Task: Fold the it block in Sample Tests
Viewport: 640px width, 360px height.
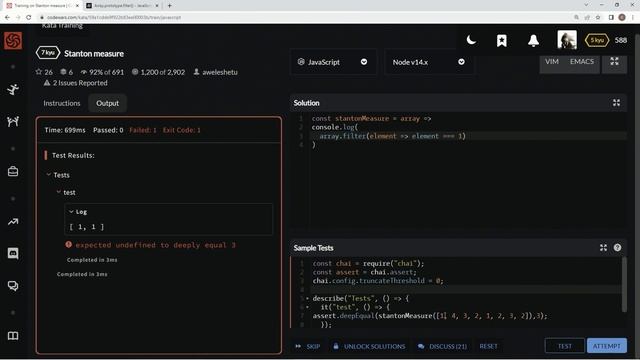Action: click(307, 307)
